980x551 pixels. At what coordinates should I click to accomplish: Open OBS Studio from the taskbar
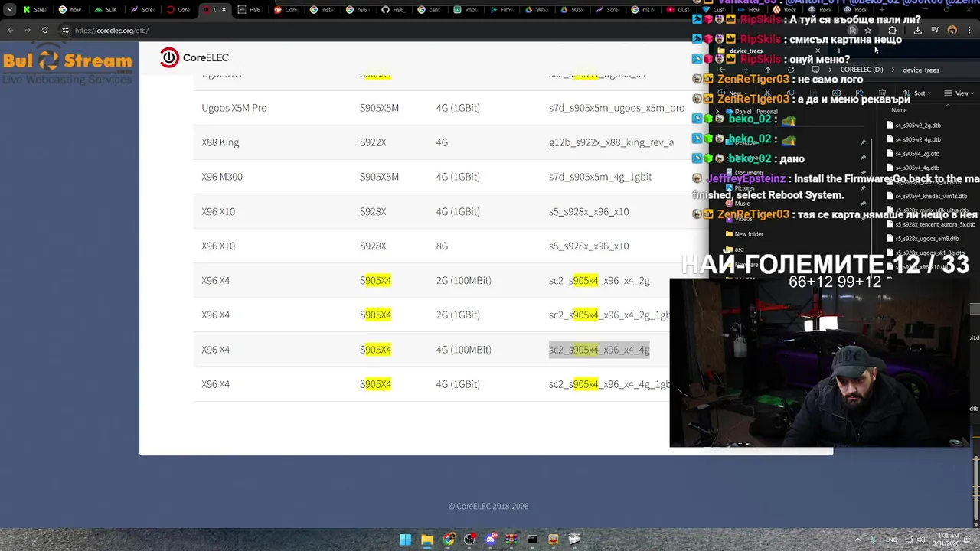pyautogui.click(x=469, y=540)
